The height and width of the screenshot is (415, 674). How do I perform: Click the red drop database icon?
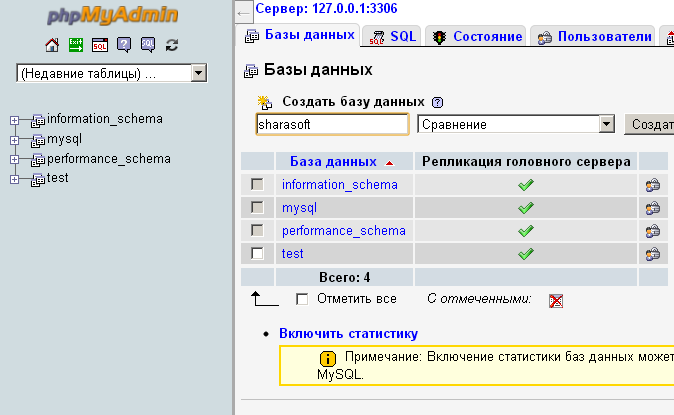tap(556, 301)
